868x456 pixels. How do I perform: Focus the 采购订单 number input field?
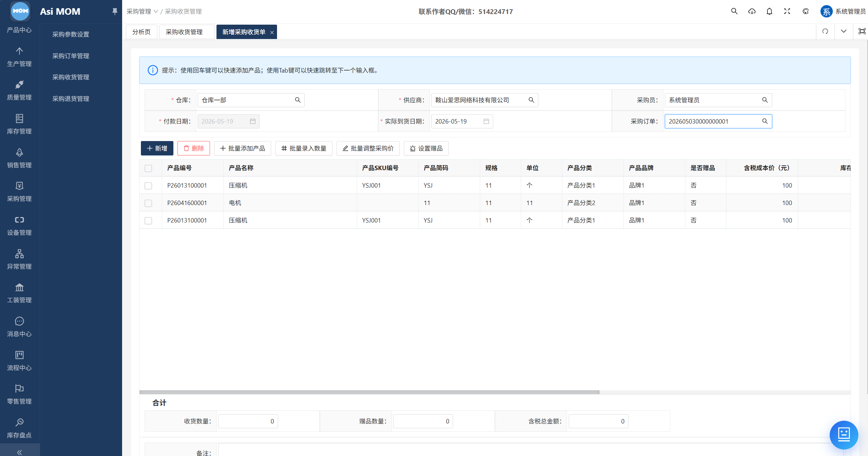coord(718,121)
